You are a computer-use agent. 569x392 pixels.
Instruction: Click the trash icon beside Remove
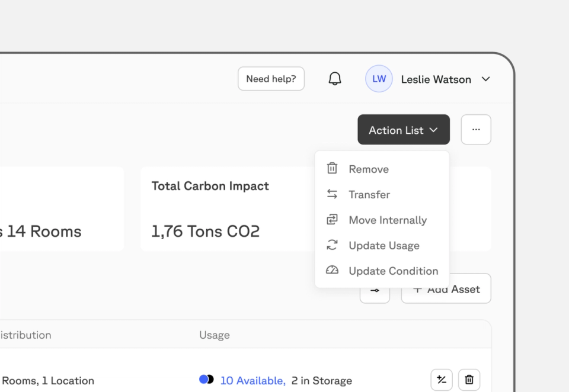332,168
